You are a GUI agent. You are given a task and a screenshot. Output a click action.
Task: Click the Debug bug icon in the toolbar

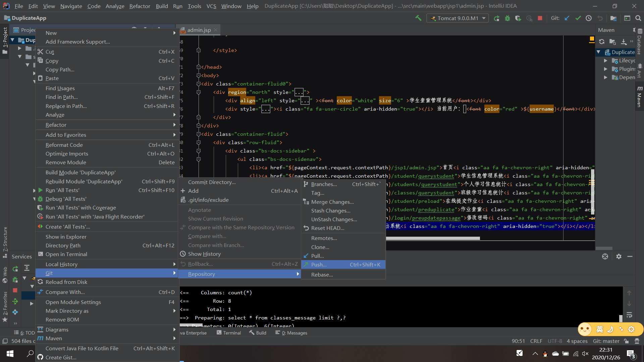pyautogui.click(x=507, y=18)
